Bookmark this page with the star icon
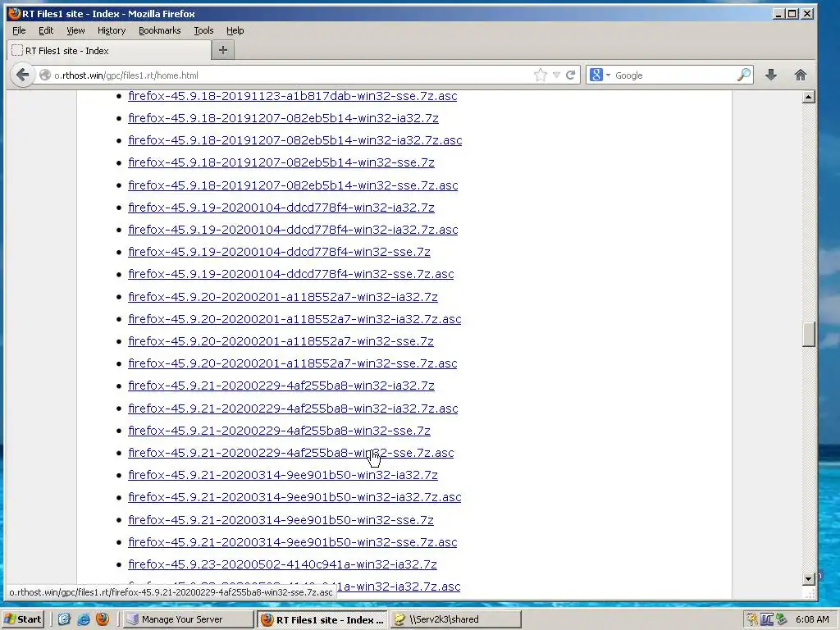Viewport: 840px width, 630px height. point(541,75)
